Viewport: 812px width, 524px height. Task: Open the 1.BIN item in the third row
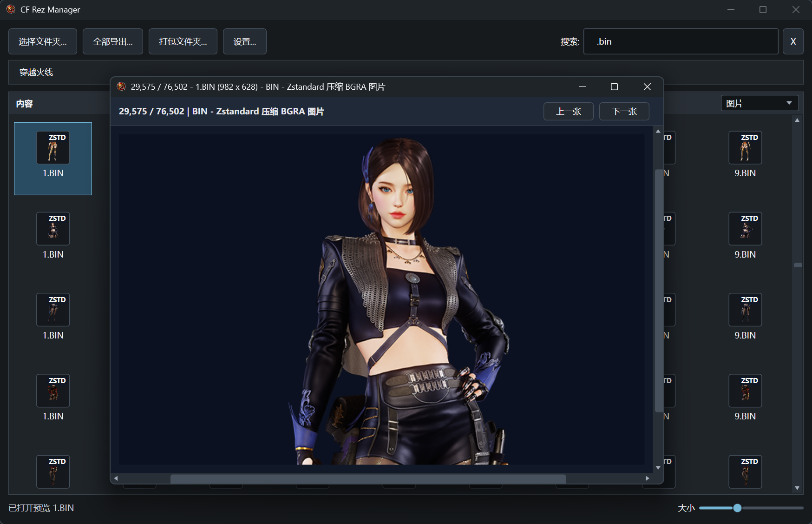pyautogui.click(x=53, y=317)
